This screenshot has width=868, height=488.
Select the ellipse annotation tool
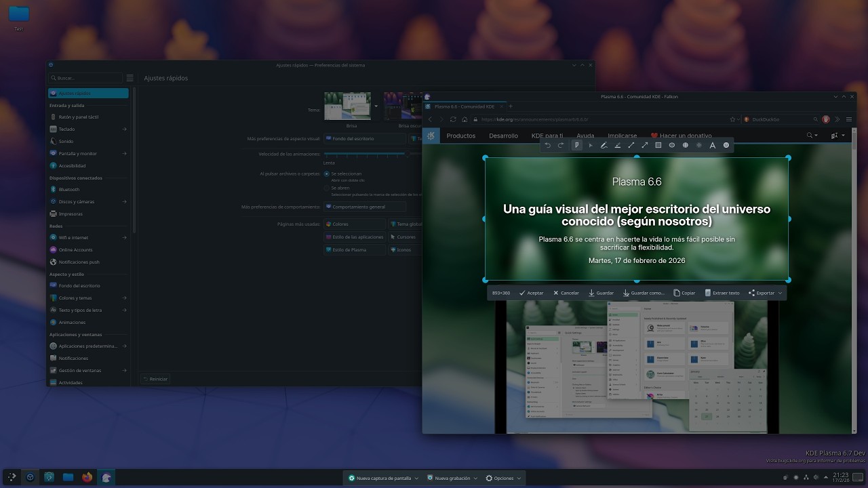(671, 145)
